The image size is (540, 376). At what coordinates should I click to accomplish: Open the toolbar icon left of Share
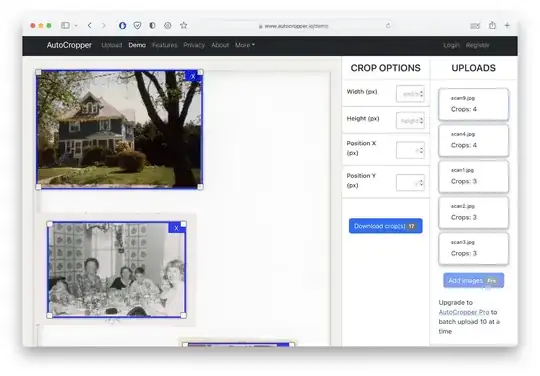(x=475, y=25)
